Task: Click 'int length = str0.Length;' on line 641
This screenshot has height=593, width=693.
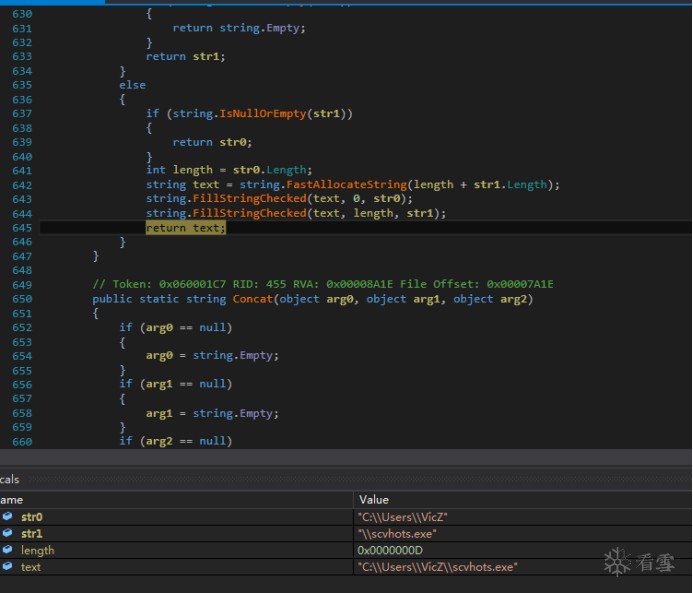Action: pos(229,170)
